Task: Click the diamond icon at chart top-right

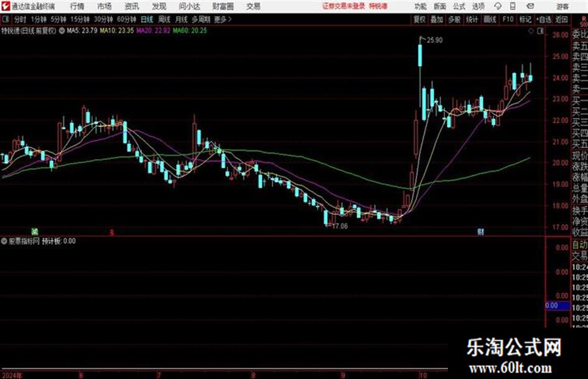Action: pos(531,31)
